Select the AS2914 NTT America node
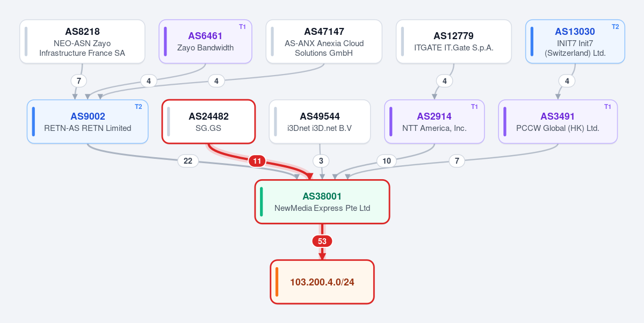This screenshot has height=323, width=644. pyautogui.click(x=435, y=121)
